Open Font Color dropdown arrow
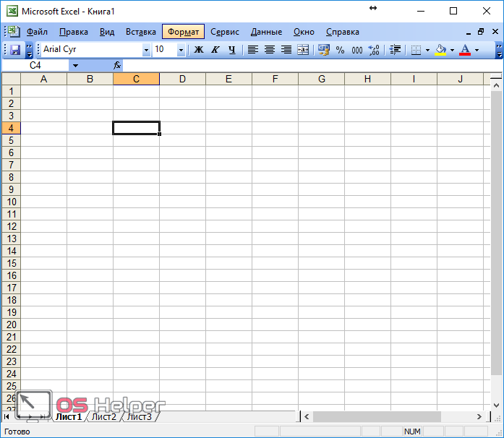Screen dimensions: 504x438 click(477, 50)
